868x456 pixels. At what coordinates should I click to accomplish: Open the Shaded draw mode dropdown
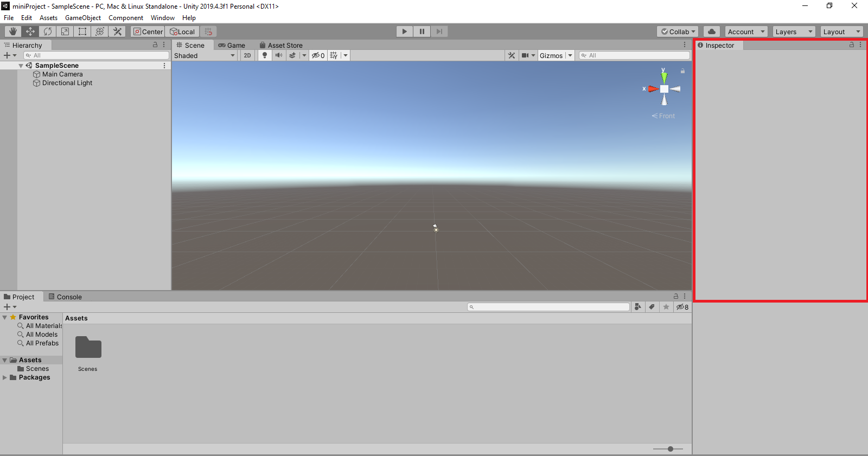click(x=205, y=55)
